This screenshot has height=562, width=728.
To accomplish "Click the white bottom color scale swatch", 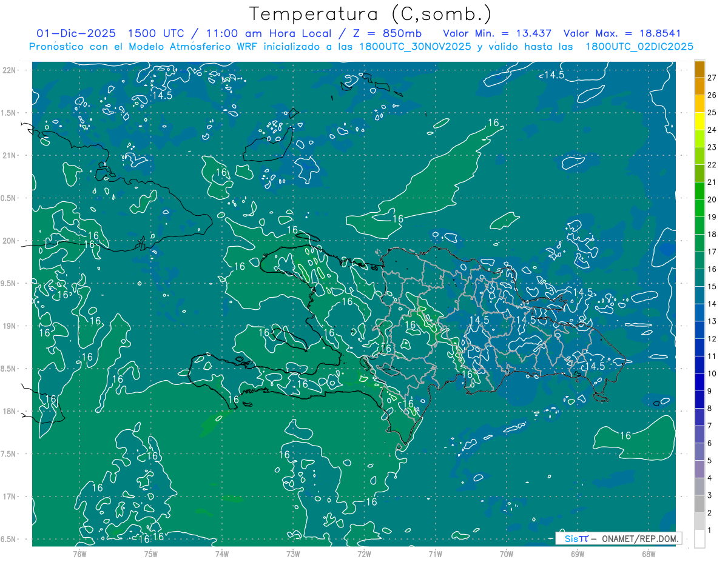I will [x=699, y=539].
